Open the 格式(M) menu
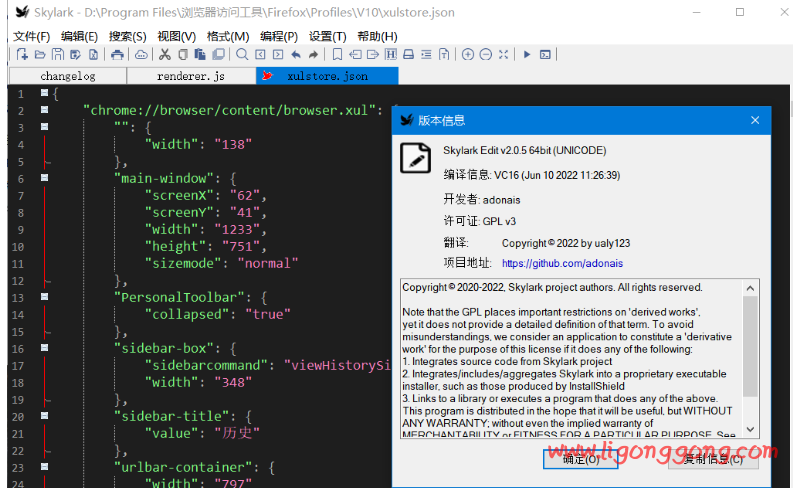 pyautogui.click(x=228, y=36)
